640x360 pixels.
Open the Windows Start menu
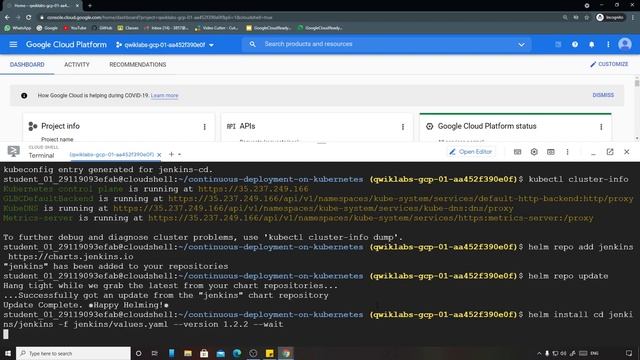pyautogui.click(x=7, y=353)
